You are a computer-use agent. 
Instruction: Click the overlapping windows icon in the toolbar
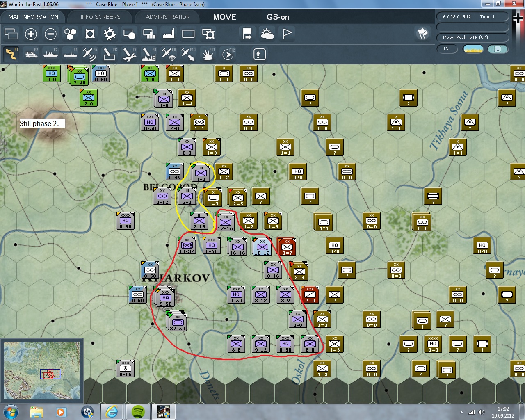[x=11, y=34]
